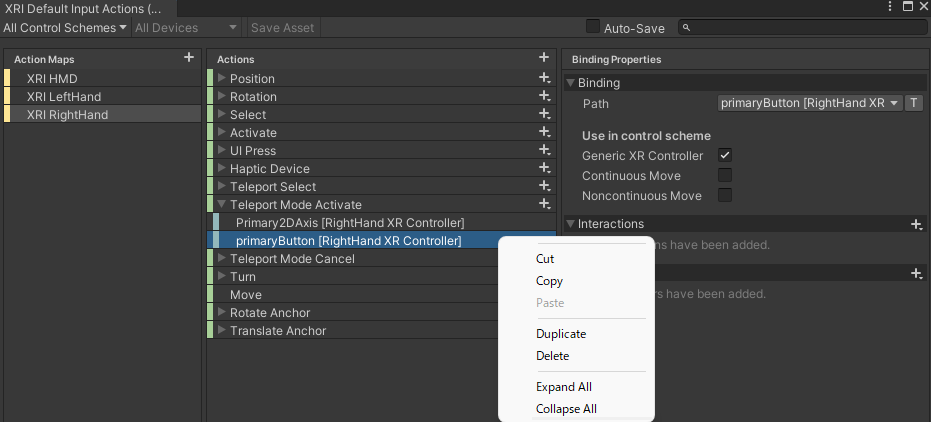Add a new interaction
The height and width of the screenshot is (422, 931).
click(x=916, y=224)
